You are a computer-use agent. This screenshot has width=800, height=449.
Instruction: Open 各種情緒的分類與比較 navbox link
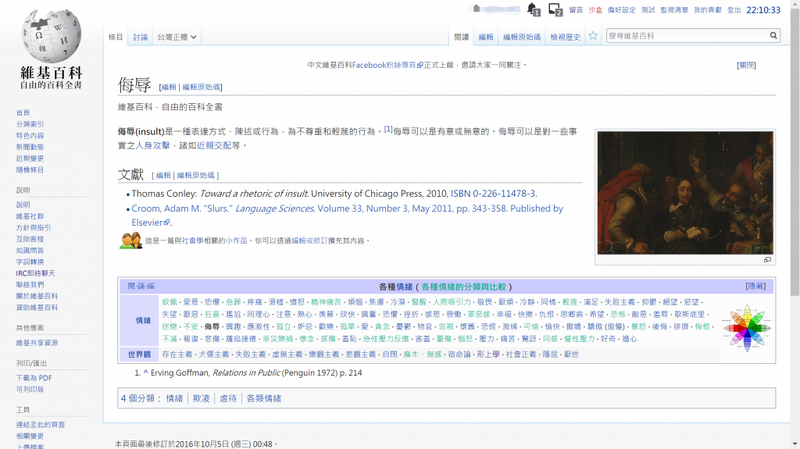463,287
